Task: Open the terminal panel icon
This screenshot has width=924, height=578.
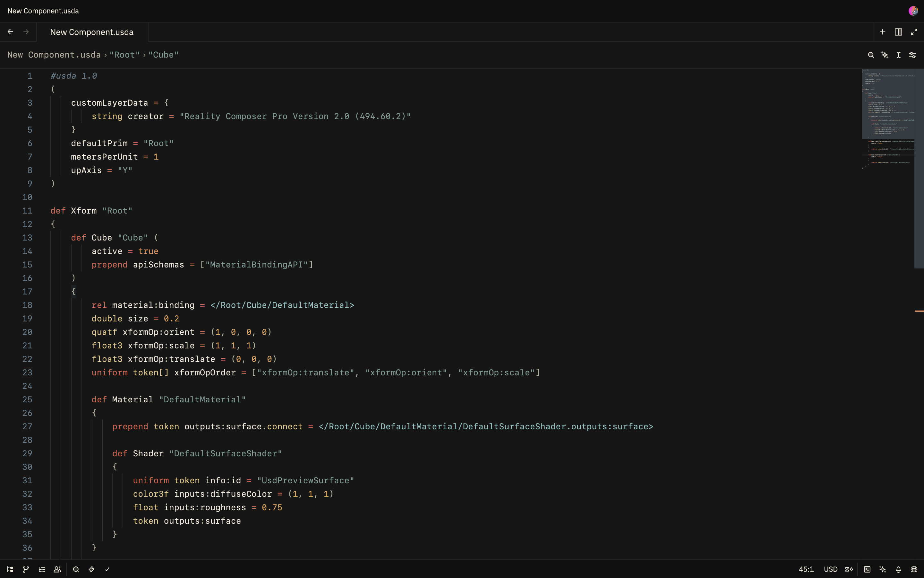Action: click(x=867, y=569)
